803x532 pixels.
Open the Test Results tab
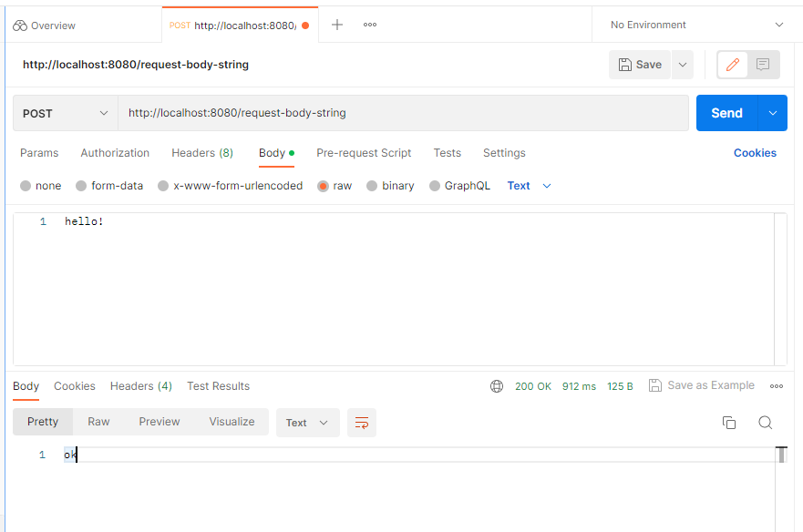tap(218, 386)
